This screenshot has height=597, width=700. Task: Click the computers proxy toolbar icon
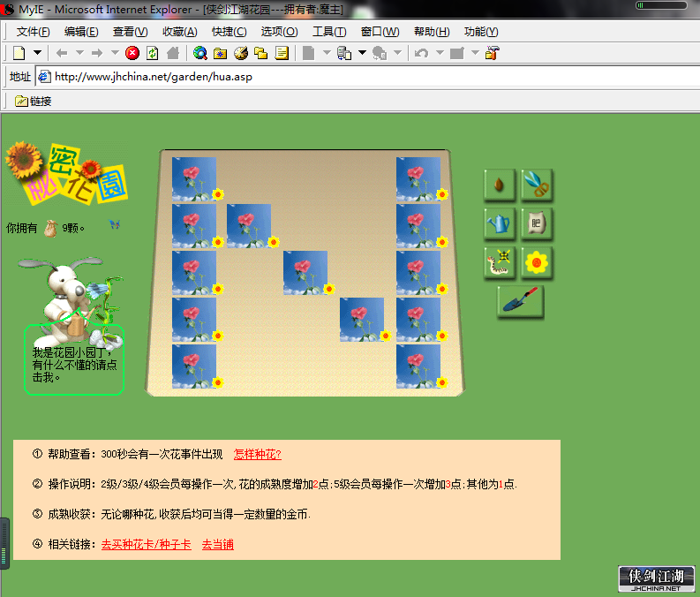point(343,53)
